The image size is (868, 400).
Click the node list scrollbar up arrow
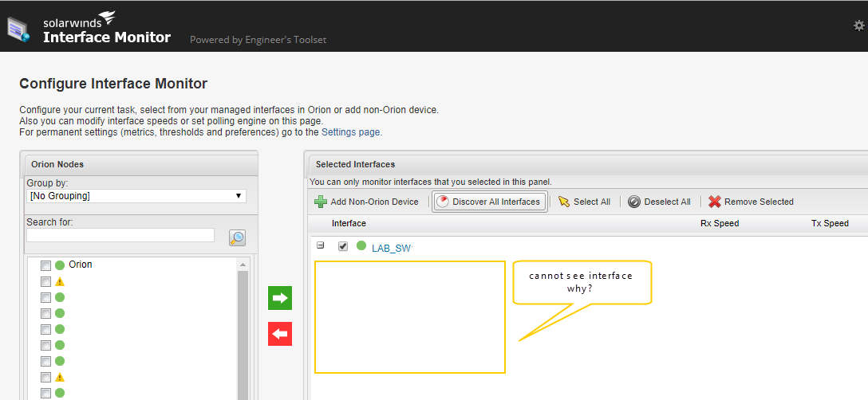(243, 265)
